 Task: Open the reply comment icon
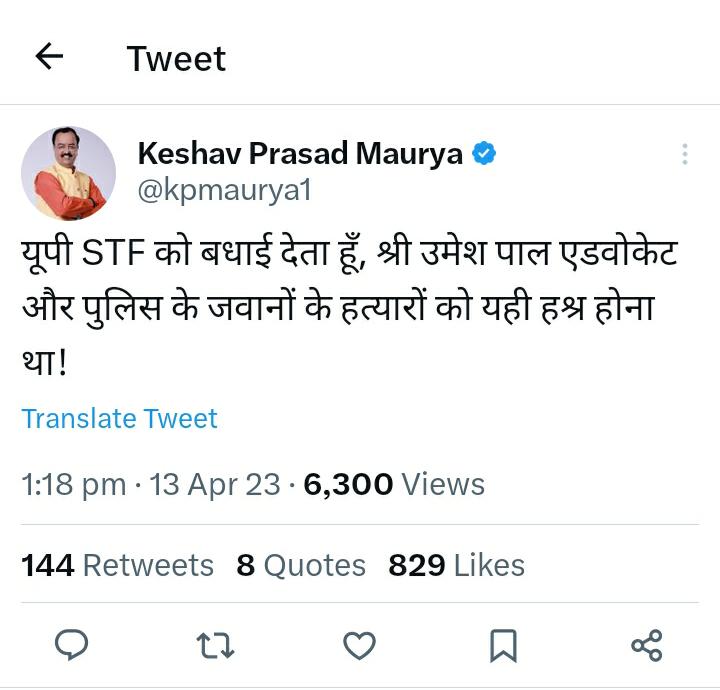[x=71, y=645]
